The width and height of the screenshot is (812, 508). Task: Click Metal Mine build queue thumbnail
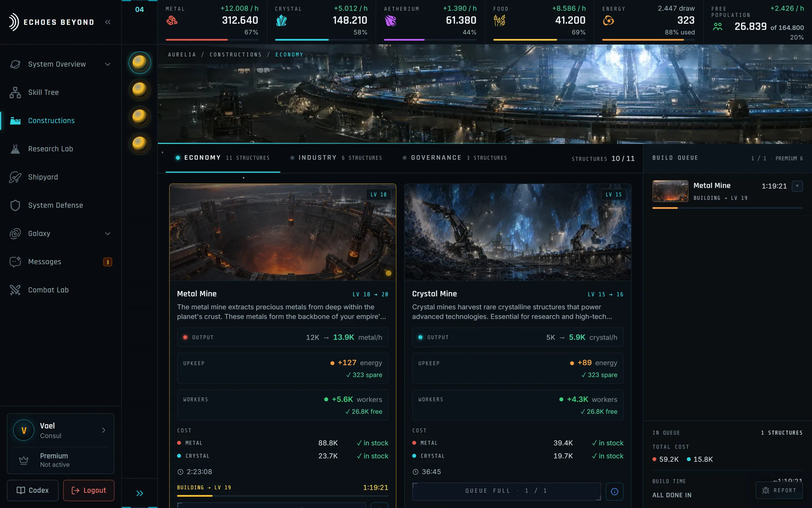click(670, 191)
